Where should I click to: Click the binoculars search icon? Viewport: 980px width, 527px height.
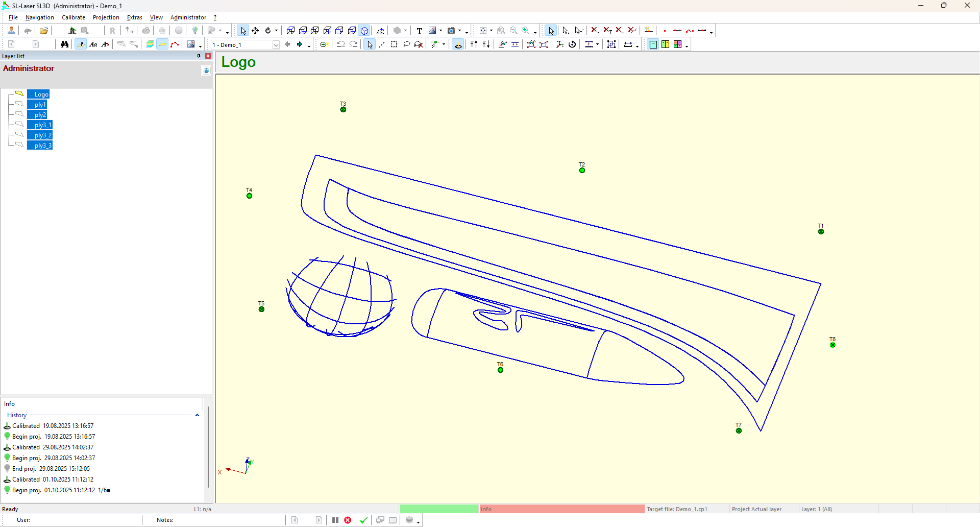(x=64, y=44)
